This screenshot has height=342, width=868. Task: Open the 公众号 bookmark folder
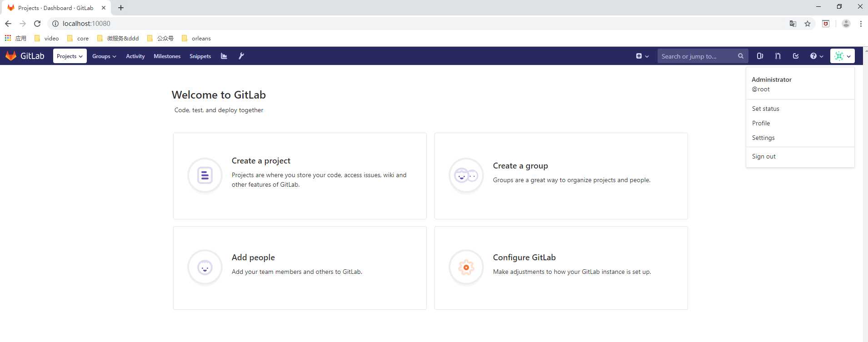(x=160, y=38)
